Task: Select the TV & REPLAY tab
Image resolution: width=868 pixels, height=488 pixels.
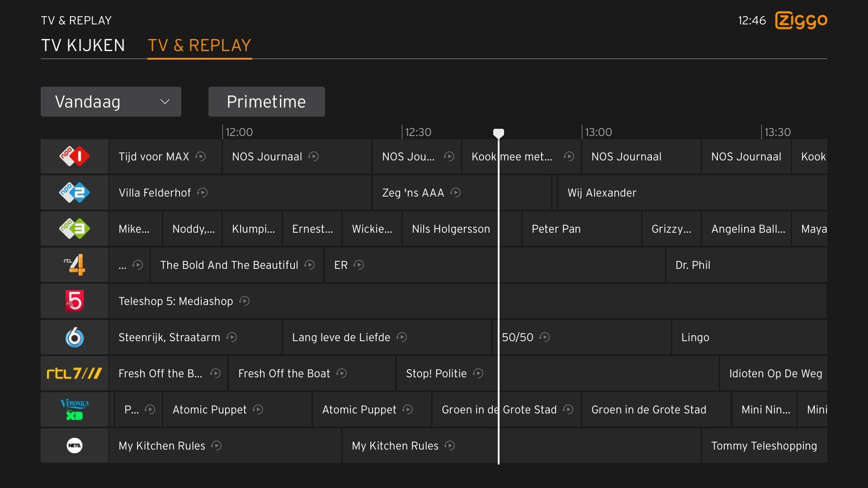Action: point(199,45)
